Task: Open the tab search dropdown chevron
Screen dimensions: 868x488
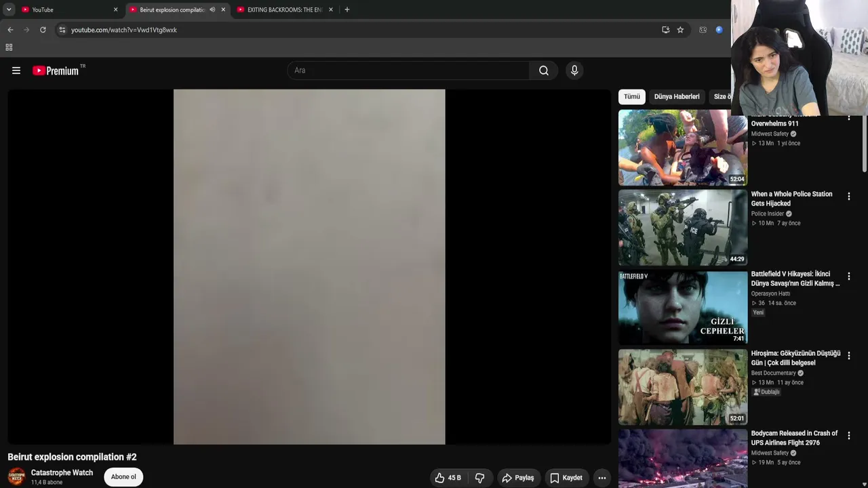Action: pos(9,9)
